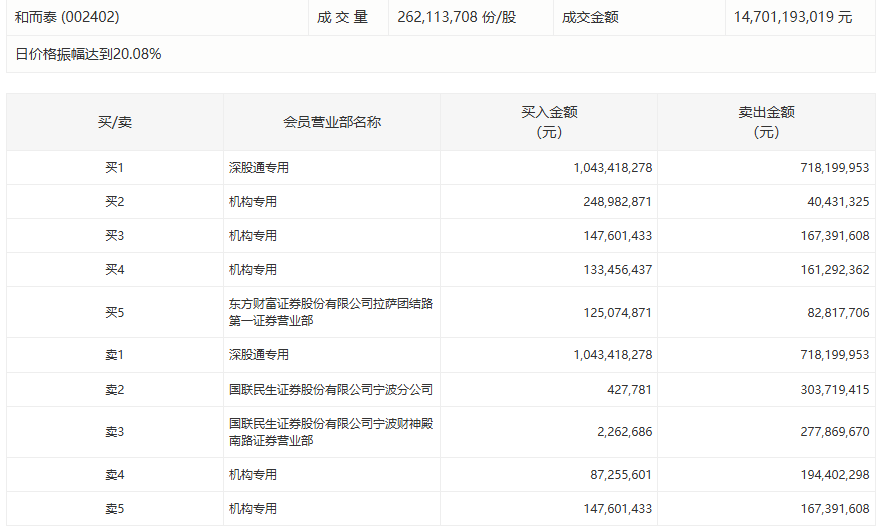Click 机构专用 in the 买4 row
Screen dimensions: 879x531
253,270
